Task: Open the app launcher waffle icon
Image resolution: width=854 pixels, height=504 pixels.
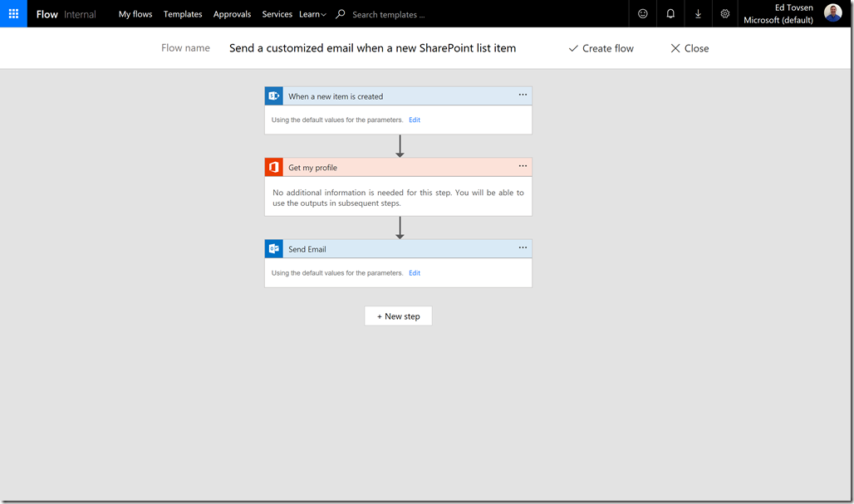Action: click(x=13, y=13)
